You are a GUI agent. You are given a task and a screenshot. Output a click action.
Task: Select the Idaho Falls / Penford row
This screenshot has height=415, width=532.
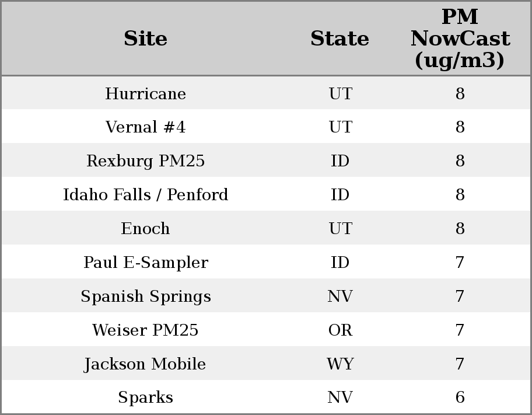click(145, 195)
